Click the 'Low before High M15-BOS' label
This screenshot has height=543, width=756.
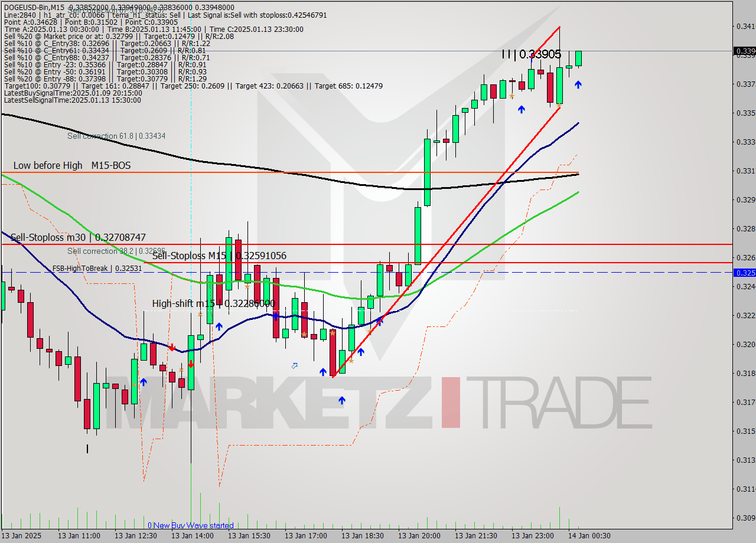coord(72,165)
